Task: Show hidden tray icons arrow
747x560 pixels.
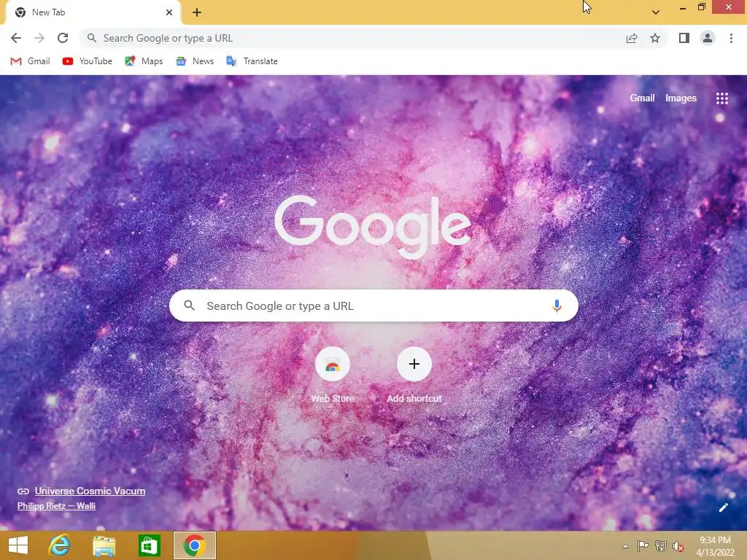Action: click(x=625, y=546)
